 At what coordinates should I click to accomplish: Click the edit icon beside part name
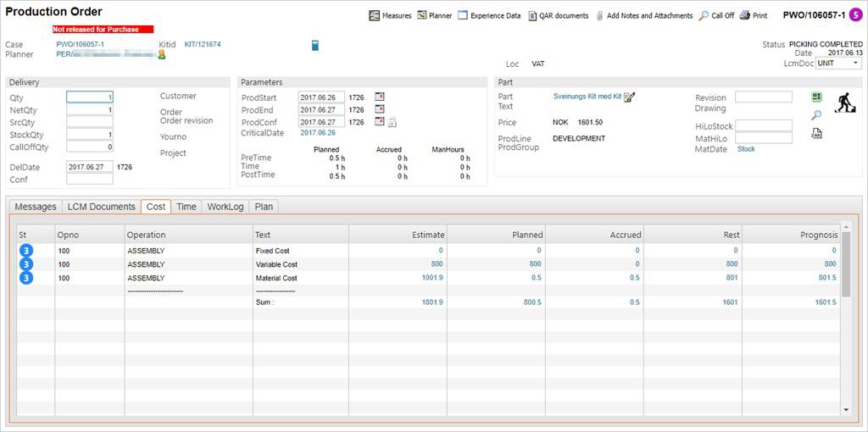(629, 97)
